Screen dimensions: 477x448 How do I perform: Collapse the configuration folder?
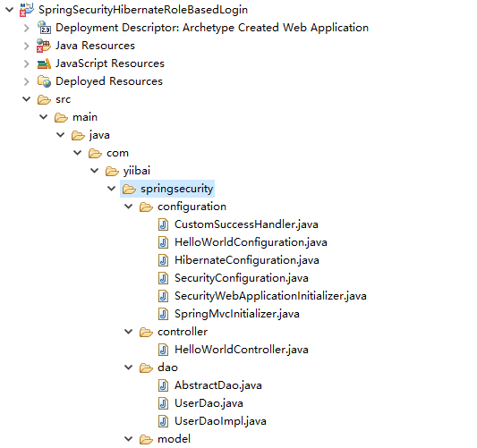129,207
